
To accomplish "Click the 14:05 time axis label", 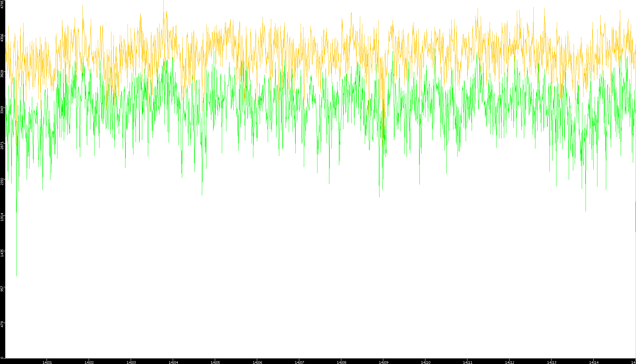I will (x=215, y=362).
